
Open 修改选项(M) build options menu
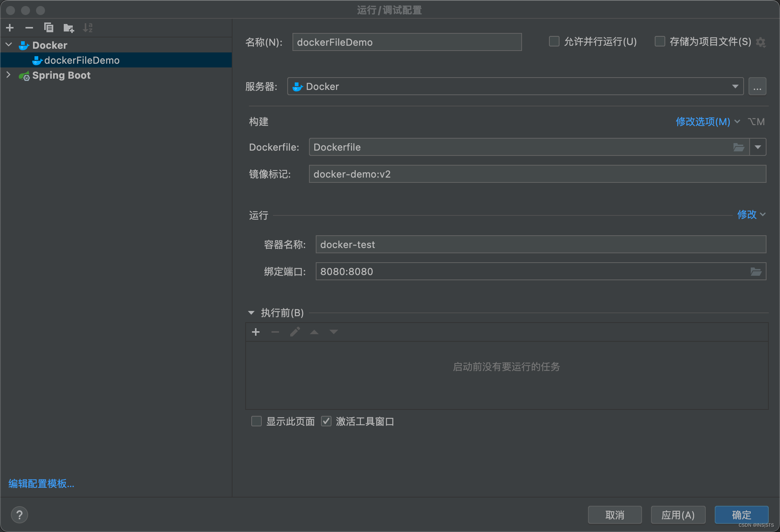pyautogui.click(x=707, y=122)
